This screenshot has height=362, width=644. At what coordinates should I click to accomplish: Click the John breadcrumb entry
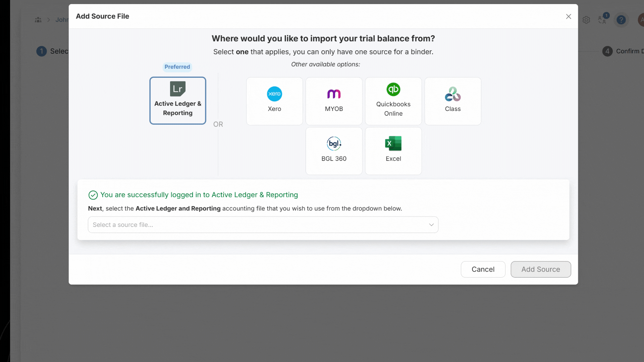coord(62,20)
